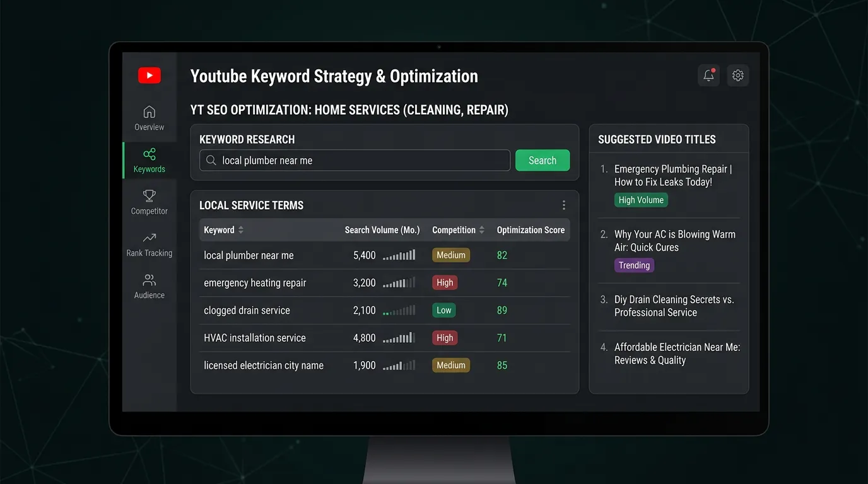Open the Competitor trophy icon

150,196
